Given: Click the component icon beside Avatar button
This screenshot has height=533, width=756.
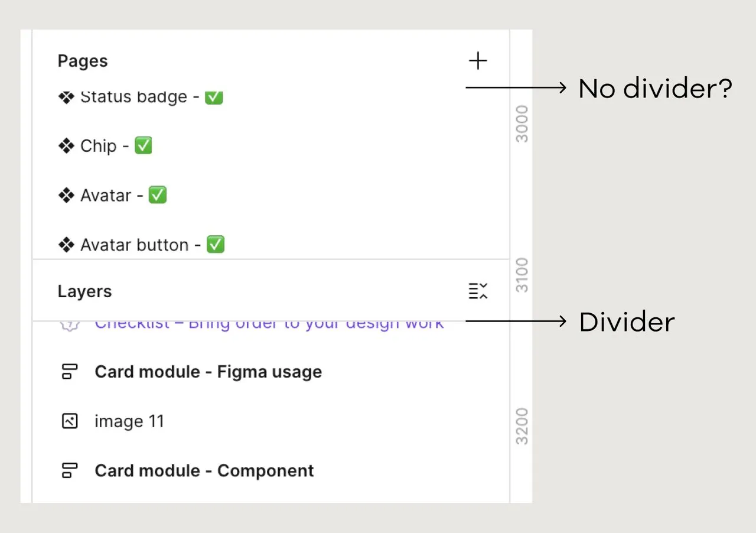Looking at the screenshot, I should click(66, 245).
